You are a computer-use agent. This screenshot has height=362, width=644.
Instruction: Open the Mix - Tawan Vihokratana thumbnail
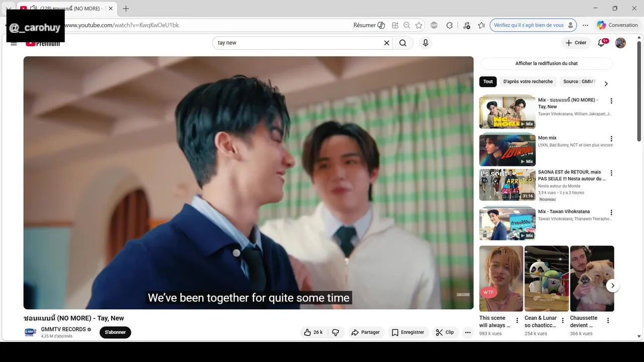[x=507, y=224]
